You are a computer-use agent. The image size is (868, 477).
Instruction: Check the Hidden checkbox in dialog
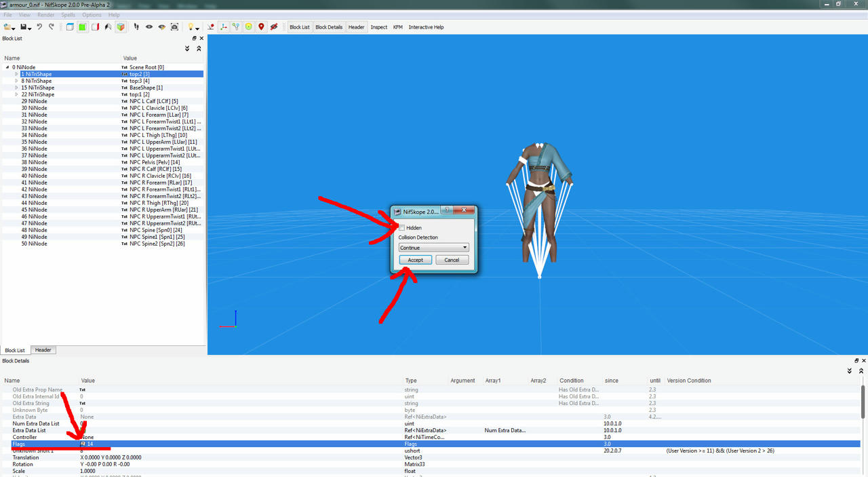[402, 228]
